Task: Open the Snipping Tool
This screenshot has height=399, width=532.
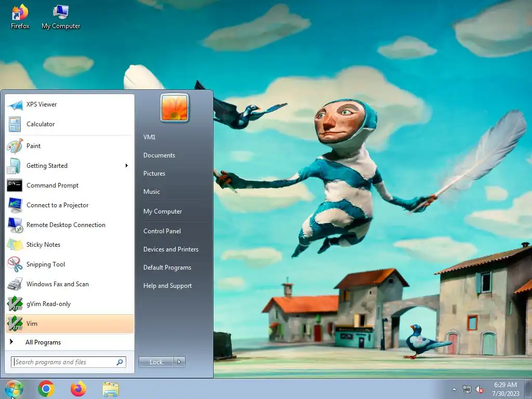Action: 70,264
